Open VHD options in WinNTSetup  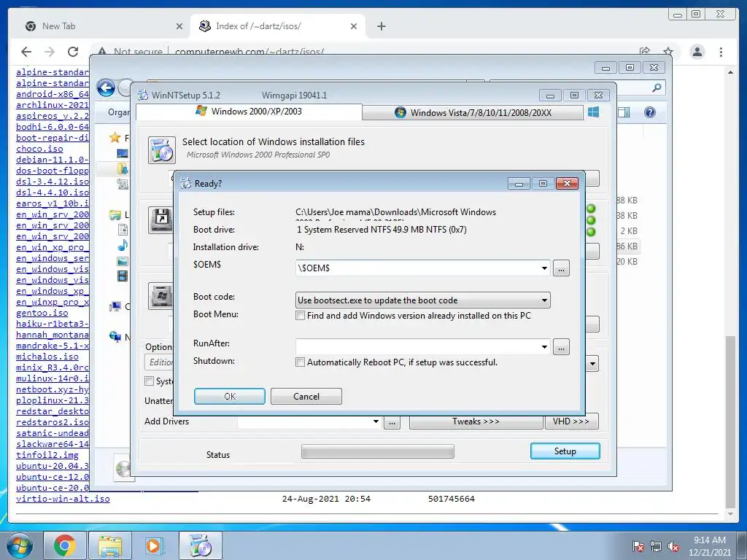[570, 421]
